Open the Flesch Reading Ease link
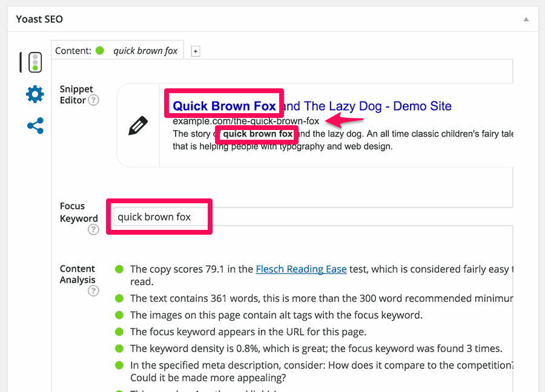This screenshot has height=392, width=545. coord(301,269)
